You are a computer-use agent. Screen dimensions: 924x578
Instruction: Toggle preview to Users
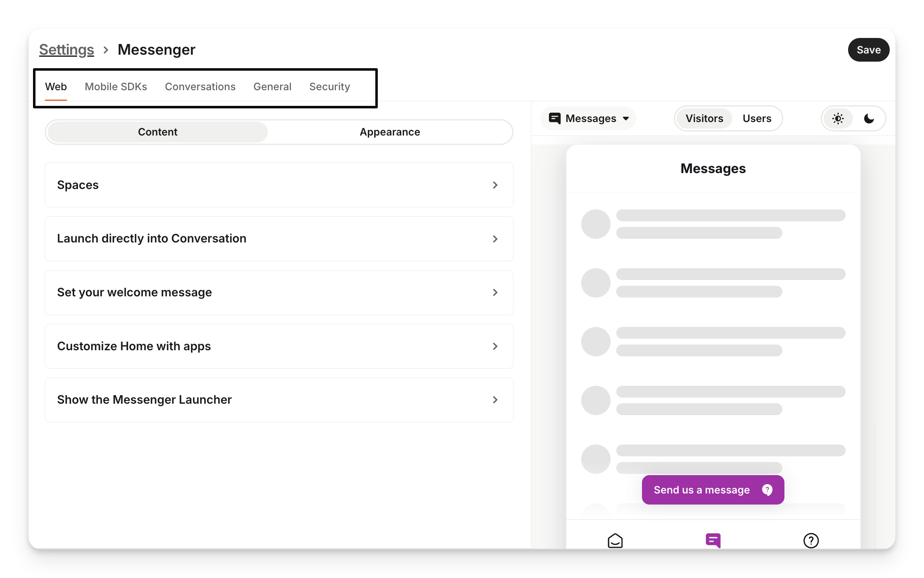click(757, 119)
